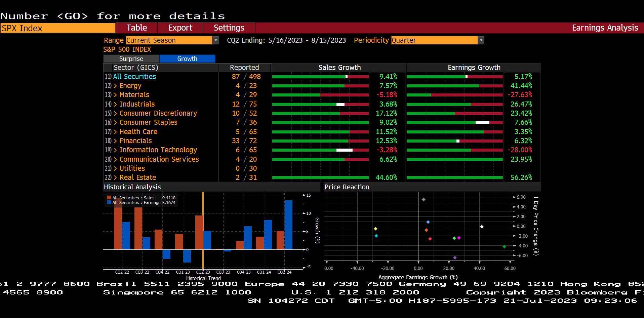The height and width of the screenshot is (318, 644).
Task: Click All Securities sales growth 9.41%
Action: (x=388, y=77)
